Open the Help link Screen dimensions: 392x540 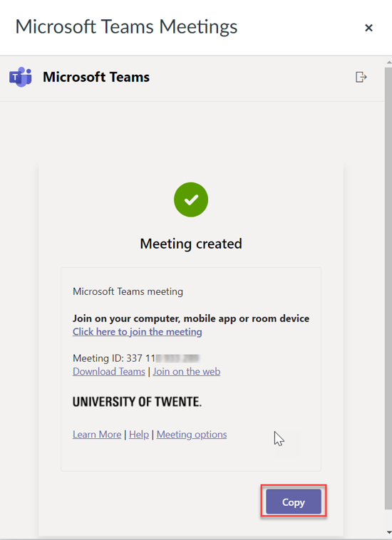139,435
